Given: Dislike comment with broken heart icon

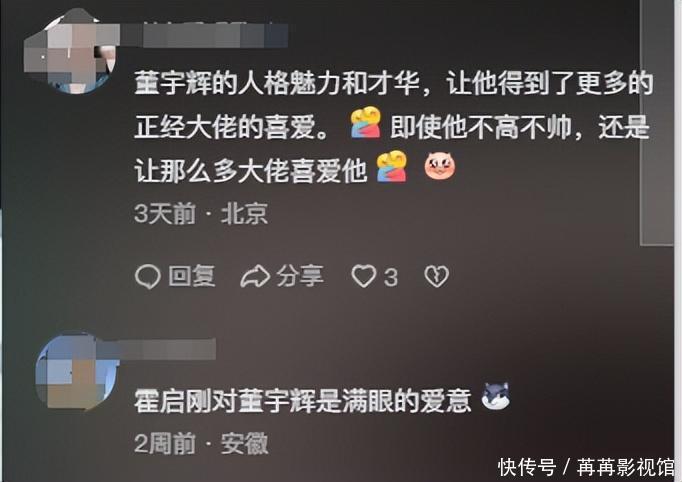Looking at the screenshot, I should [436, 276].
